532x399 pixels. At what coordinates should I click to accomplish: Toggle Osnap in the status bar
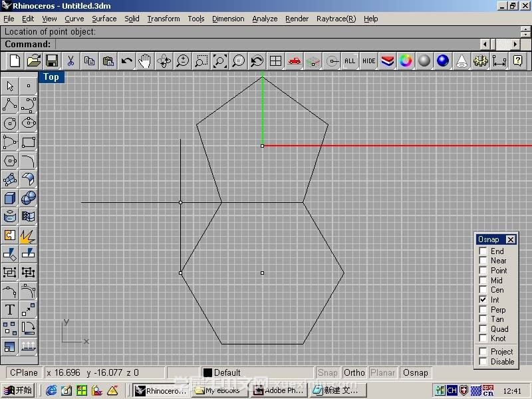415,372
